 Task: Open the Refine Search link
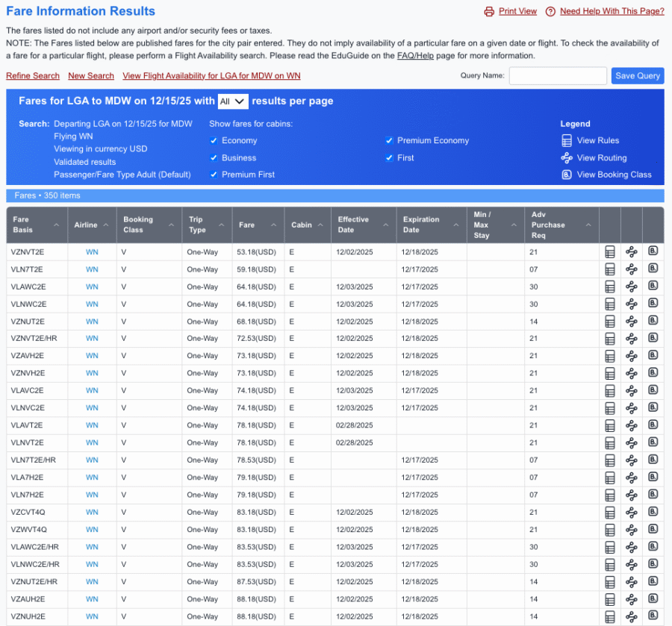tap(32, 76)
